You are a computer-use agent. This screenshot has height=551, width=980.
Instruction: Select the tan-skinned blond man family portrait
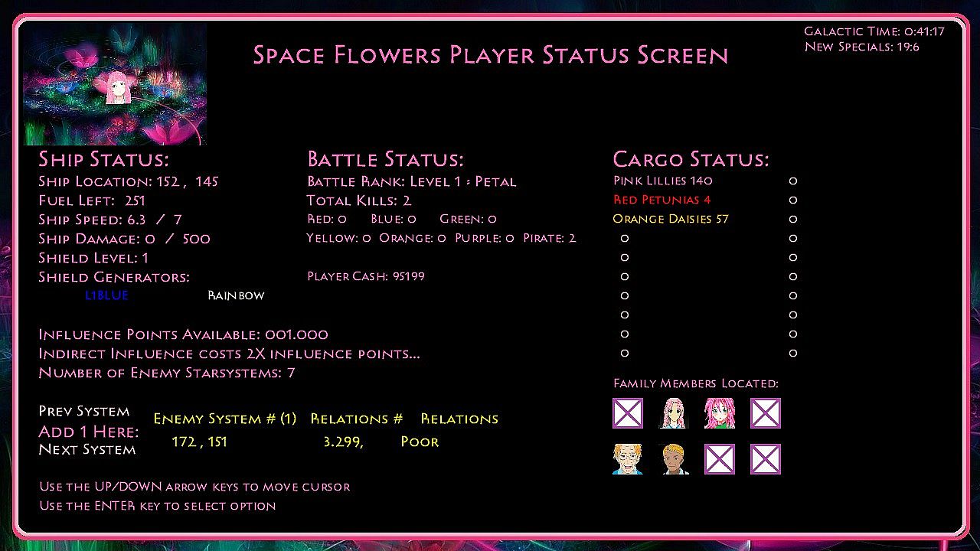pyautogui.click(x=674, y=459)
